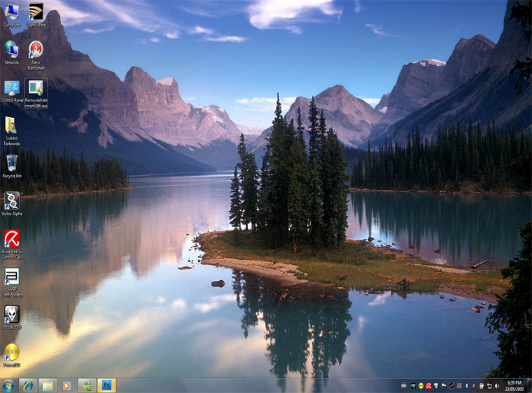
Task: Open the network connection tray icon
Action: click(489, 386)
